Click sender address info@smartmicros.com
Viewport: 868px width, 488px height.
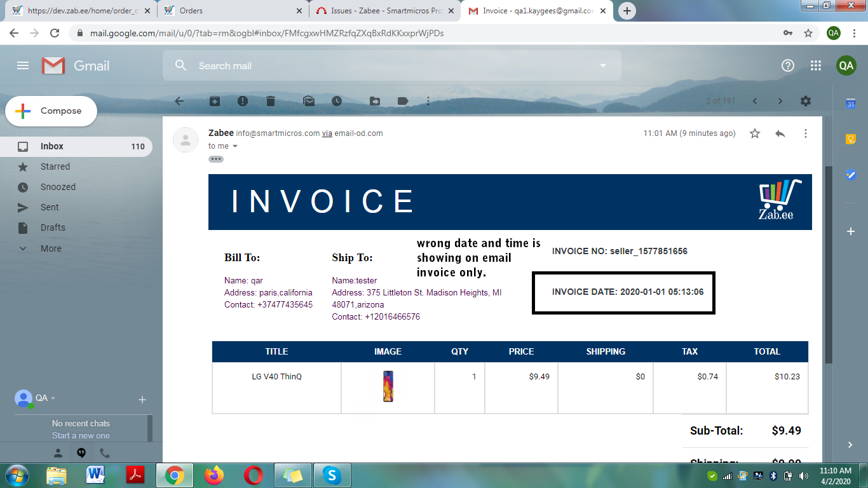click(x=278, y=133)
